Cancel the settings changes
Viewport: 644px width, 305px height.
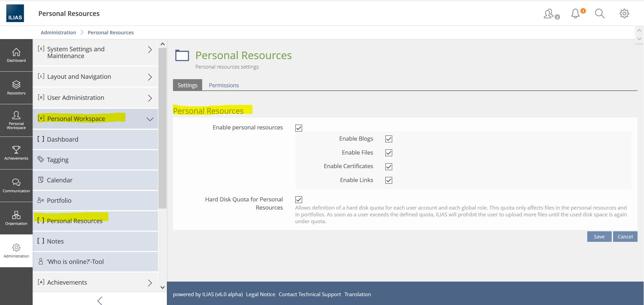pos(625,236)
